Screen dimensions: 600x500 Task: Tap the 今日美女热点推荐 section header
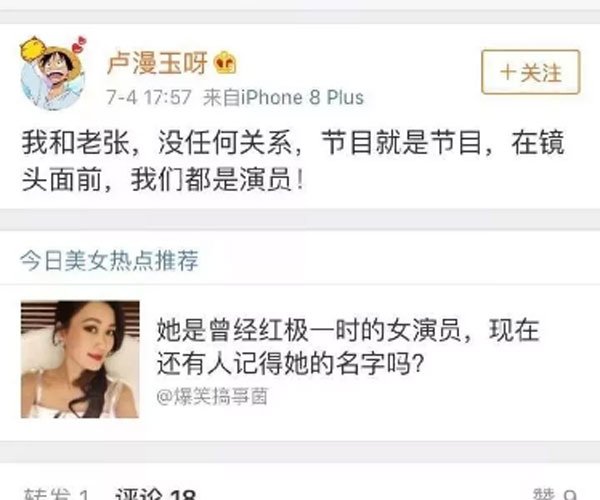pyautogui.click(x=109, y=261)
